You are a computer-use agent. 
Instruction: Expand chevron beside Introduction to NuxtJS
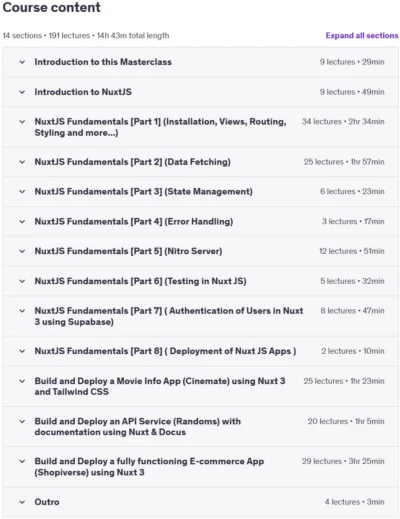pyautogui.click(x=22, y=92)
